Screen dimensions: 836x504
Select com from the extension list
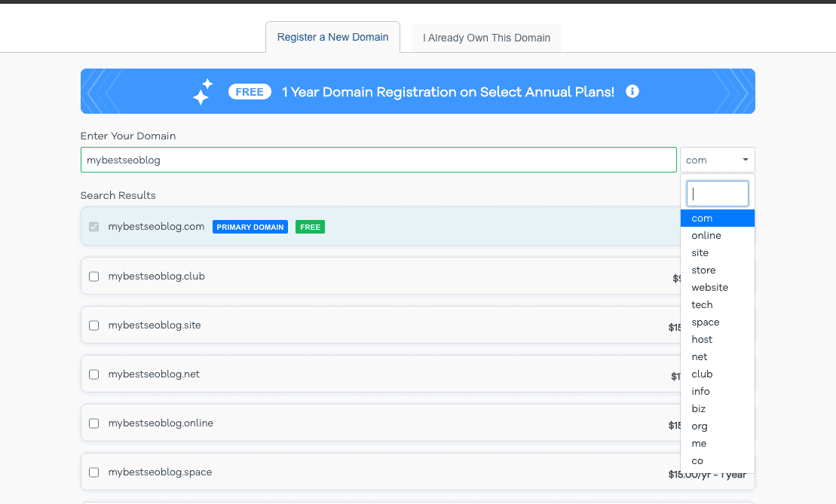click(x=717, y=218)
